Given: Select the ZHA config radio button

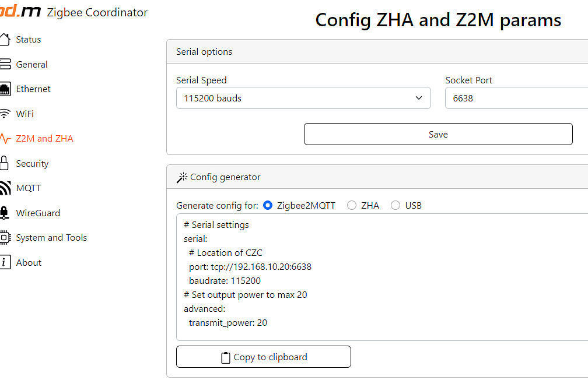Looking at the screenshot, I should pyautogui.click(x=351, y=205).
